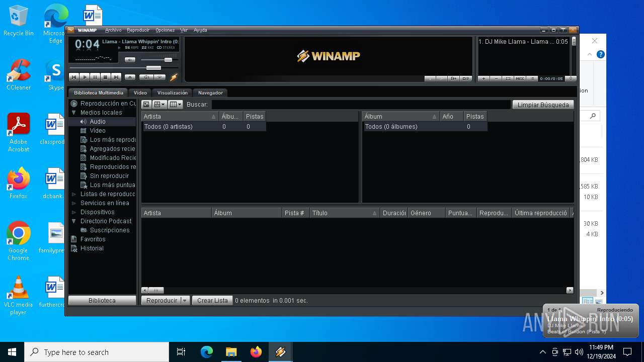Collapse the Medios locales tree node
This screenshot has height=362, width=644.
point(74,113)
